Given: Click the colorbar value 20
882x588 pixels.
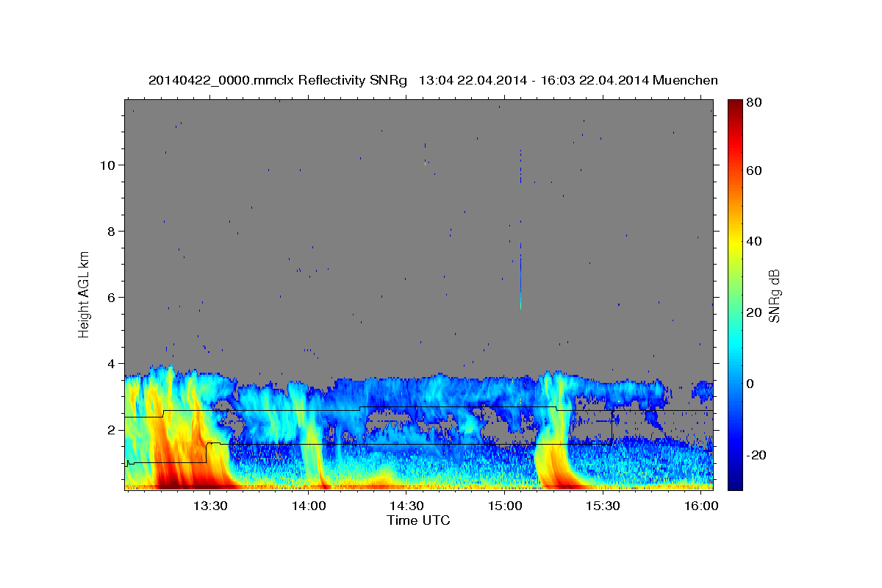Looking at the screenshot, I should [x=754, y=312].
